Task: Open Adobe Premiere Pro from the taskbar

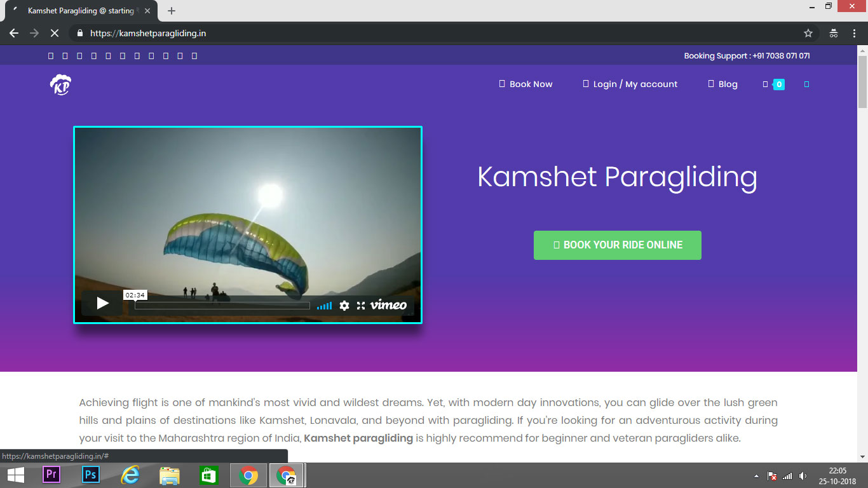Action: tap(51, 475)
